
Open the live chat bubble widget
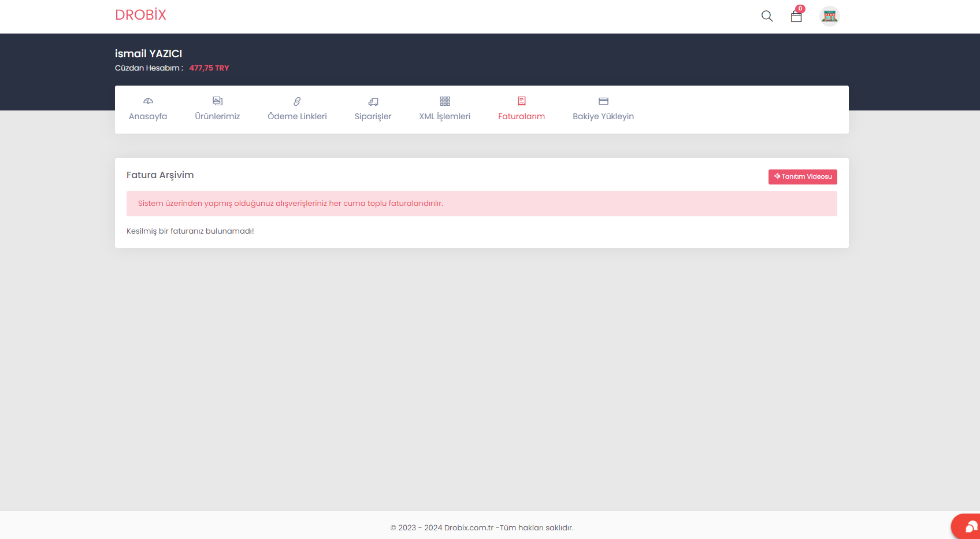tap(967, 526)
